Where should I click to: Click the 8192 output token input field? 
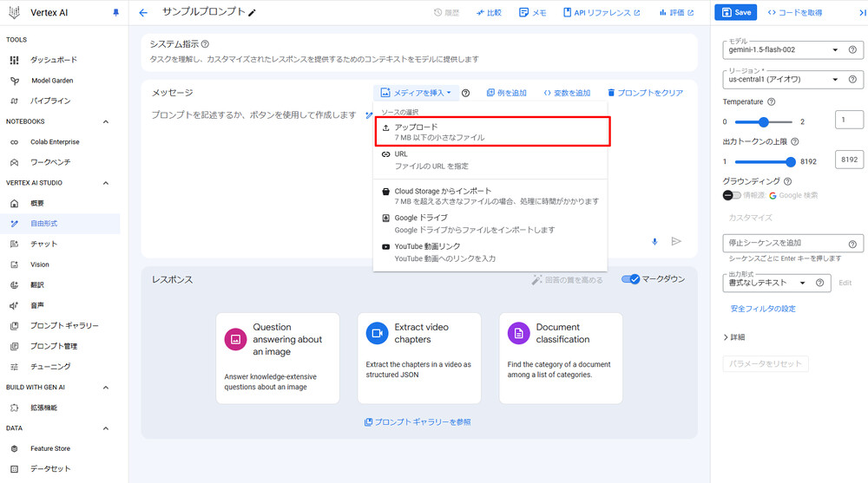849,160
